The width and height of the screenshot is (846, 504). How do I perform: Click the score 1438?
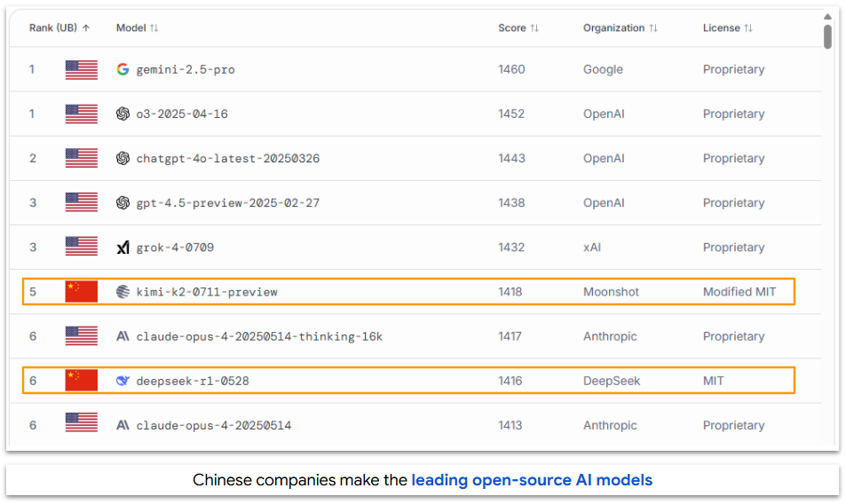pos(511,202)
